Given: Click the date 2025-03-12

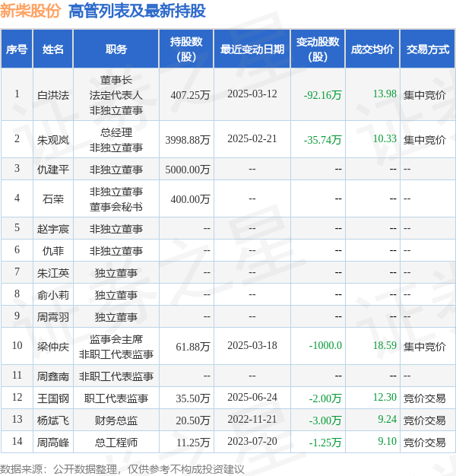Looking at the screenshot, I should pos(252,94).
